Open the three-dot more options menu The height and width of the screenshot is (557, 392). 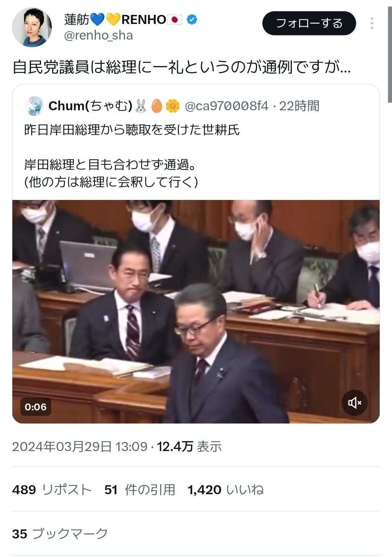[x=372, y=23]
